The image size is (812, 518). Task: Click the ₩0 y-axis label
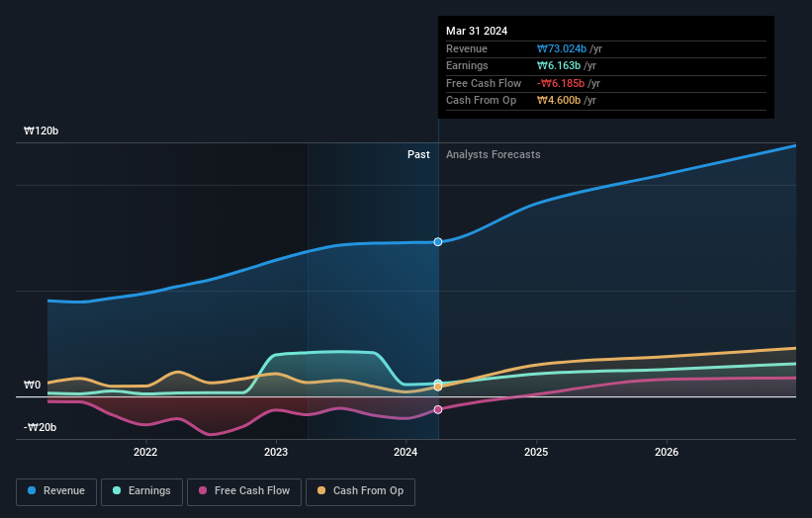point(32,385)
